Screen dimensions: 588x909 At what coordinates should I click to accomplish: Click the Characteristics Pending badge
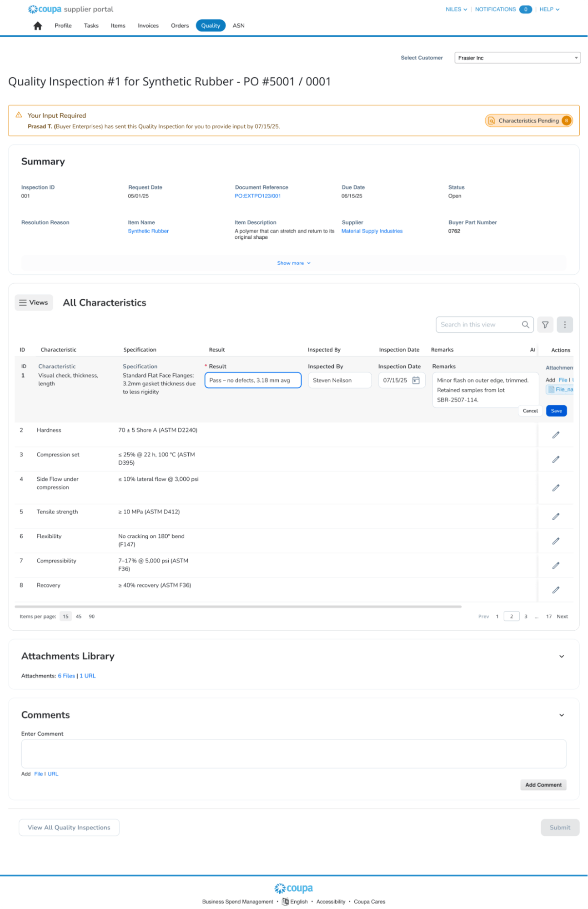tap(528, 121)
